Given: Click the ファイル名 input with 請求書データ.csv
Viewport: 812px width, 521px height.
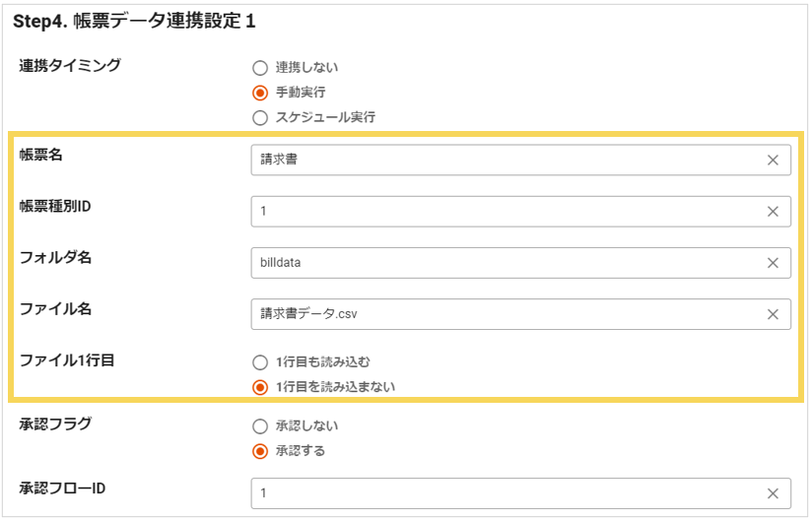Looking at the screenshot, I should [503, 314].
